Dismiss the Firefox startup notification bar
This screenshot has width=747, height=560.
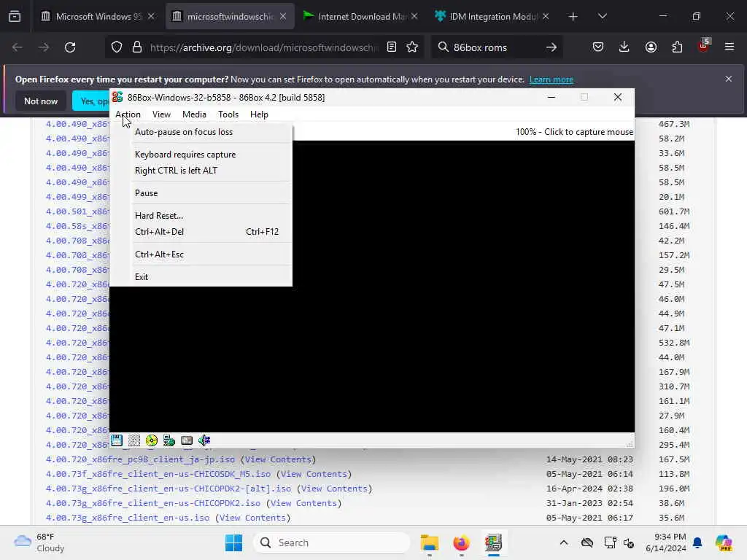point(729,79)
